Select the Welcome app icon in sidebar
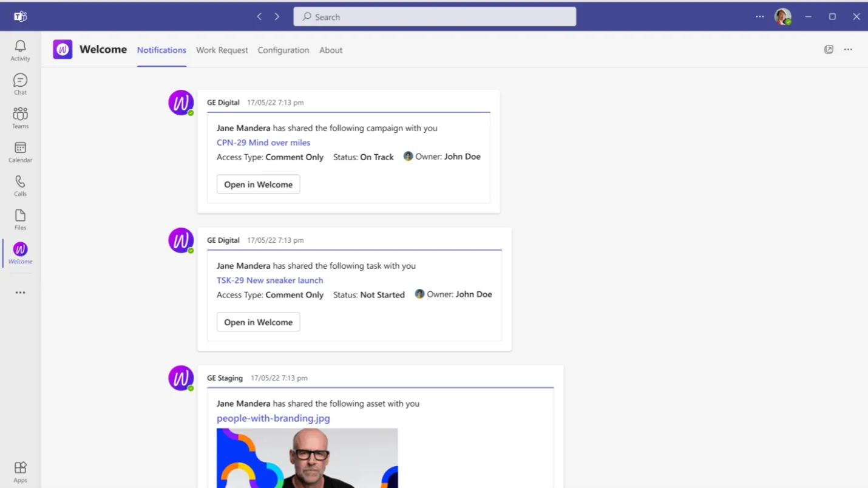868x488 pixels. 20,253
